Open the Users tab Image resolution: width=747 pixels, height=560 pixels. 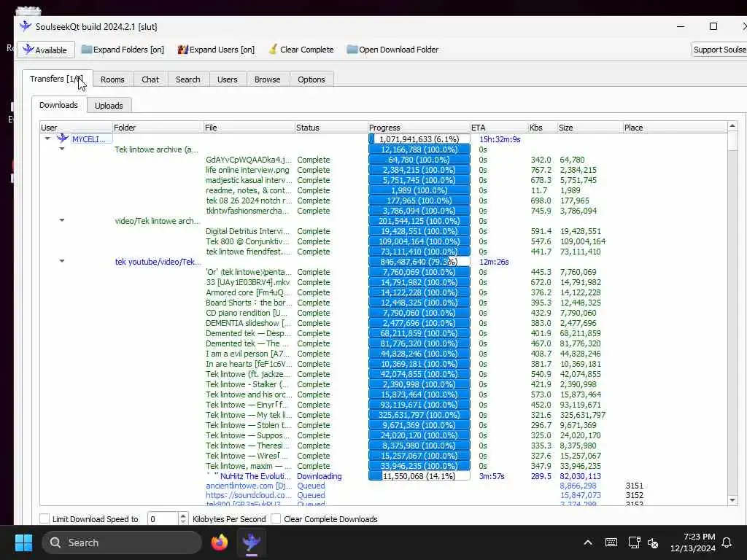[228, 79]
